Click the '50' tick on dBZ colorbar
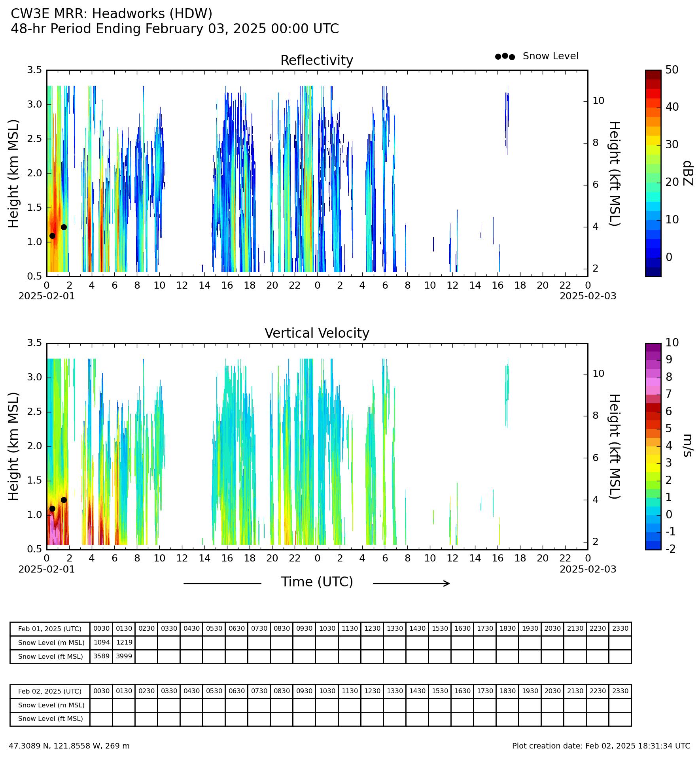Viewport: 700px width, 758px height. click(x=672, y=70)
